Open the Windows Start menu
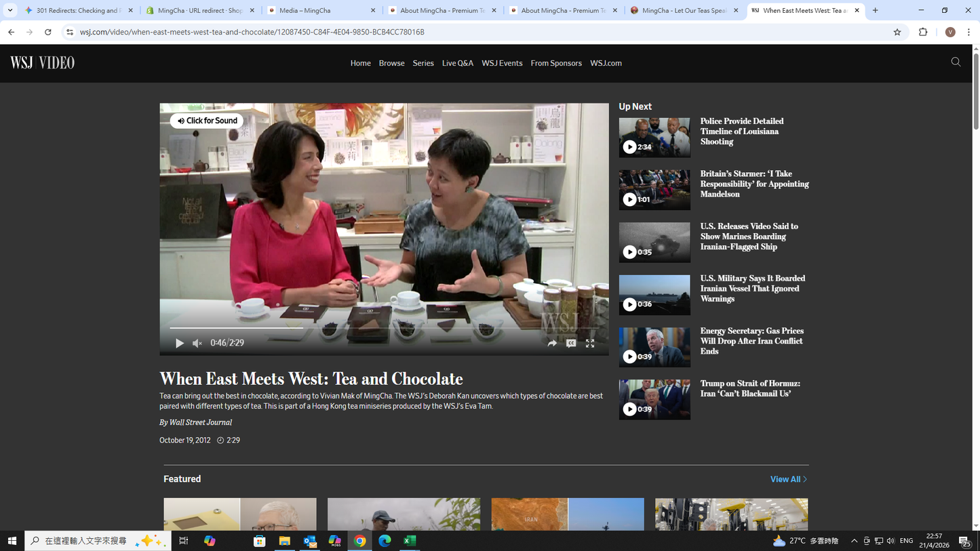Image resolution: width=980 pixels, height=551 pixels. click(x=12, y=541)
